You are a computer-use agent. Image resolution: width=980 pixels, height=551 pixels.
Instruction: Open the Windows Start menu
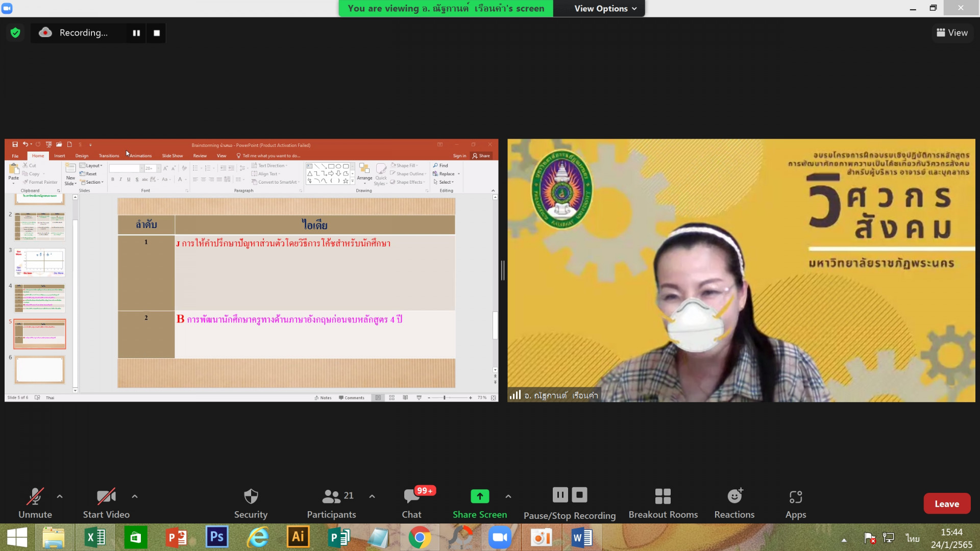click(17, 538)
